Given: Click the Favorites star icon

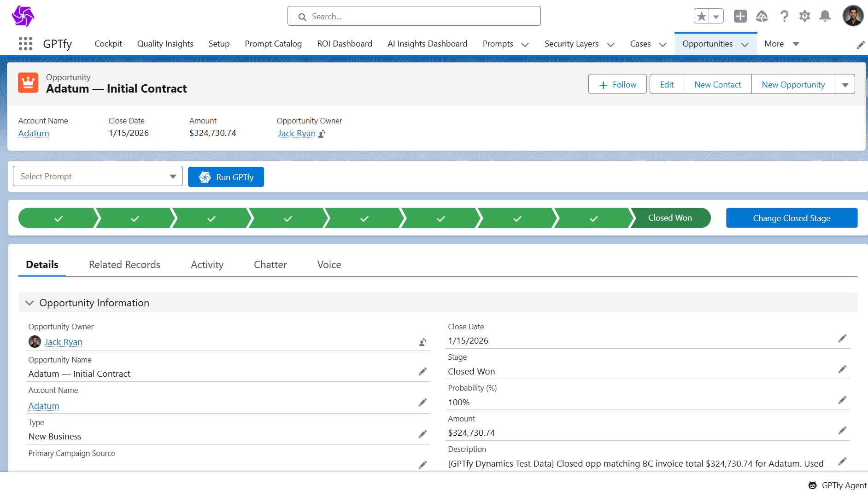Looking at the screenshot, I should [701, 17].
